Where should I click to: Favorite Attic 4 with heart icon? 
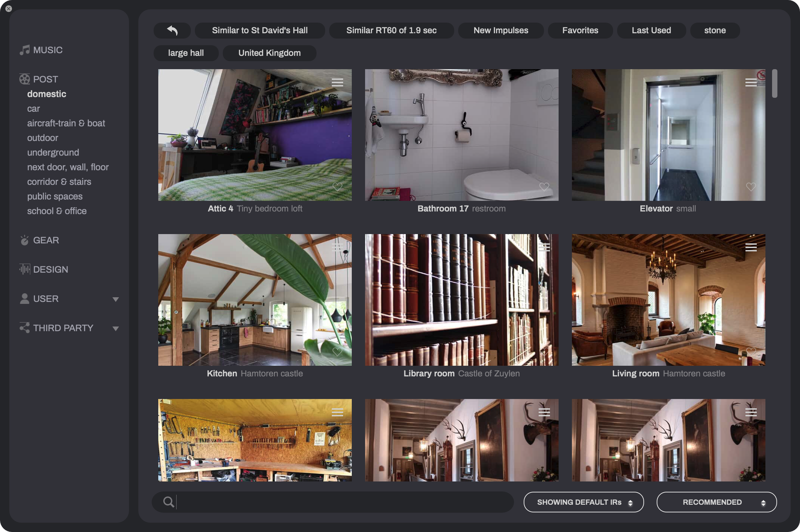(337, 187)
